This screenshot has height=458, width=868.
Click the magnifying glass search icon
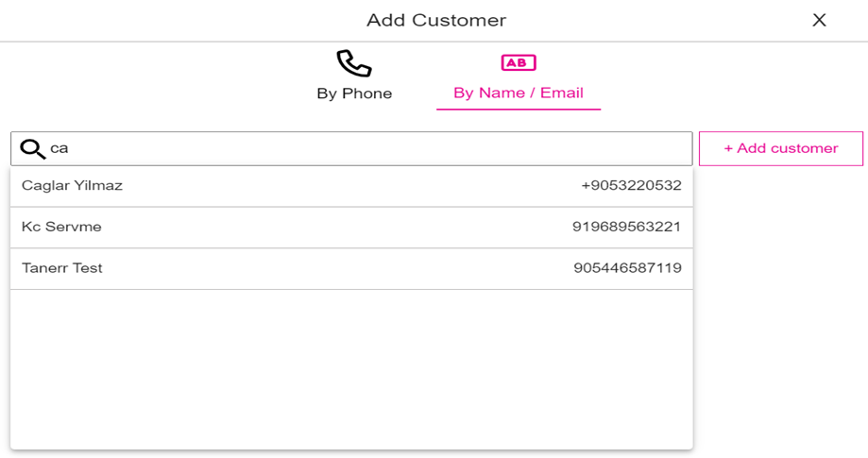point(32,148)
